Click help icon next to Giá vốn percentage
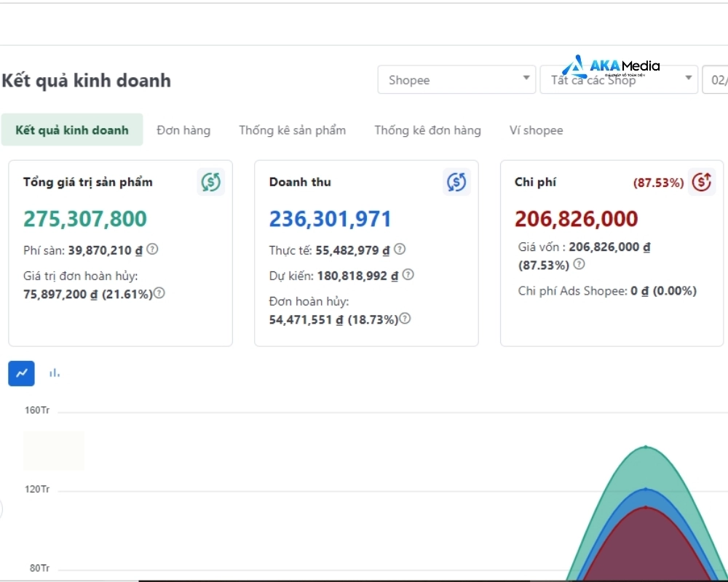 click(579, 264)
